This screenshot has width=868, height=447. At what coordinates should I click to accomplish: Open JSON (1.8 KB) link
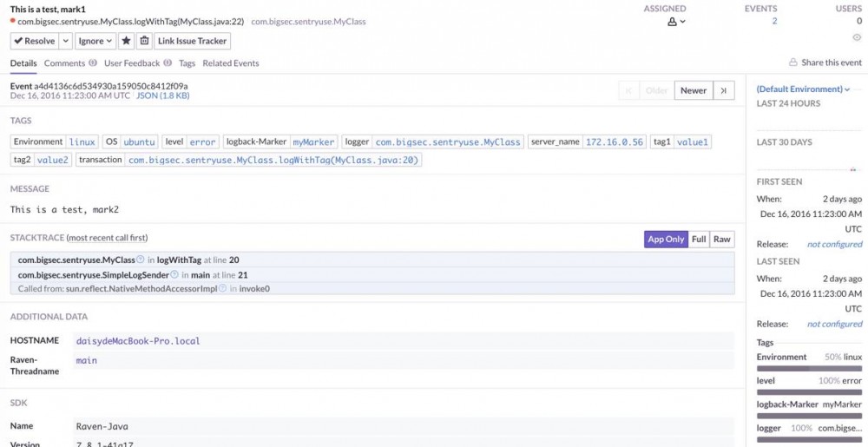[x=163, y=95]
